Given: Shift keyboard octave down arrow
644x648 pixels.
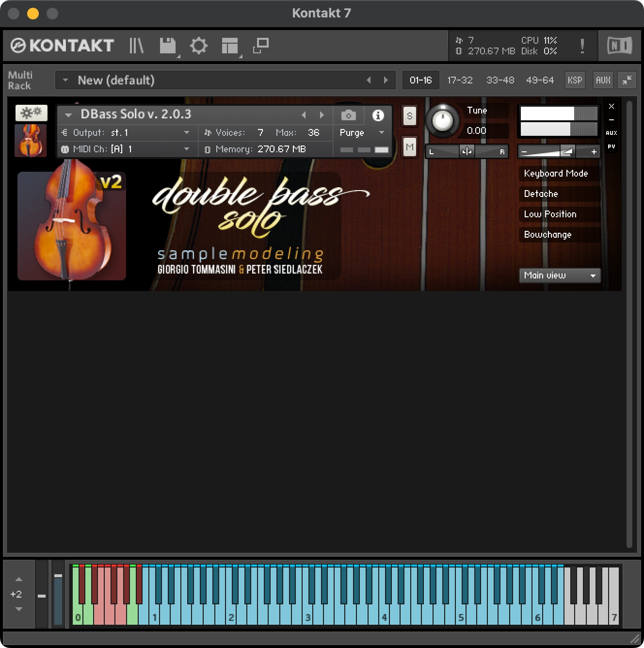Looking at the screenshot, I should coord(18,609).
